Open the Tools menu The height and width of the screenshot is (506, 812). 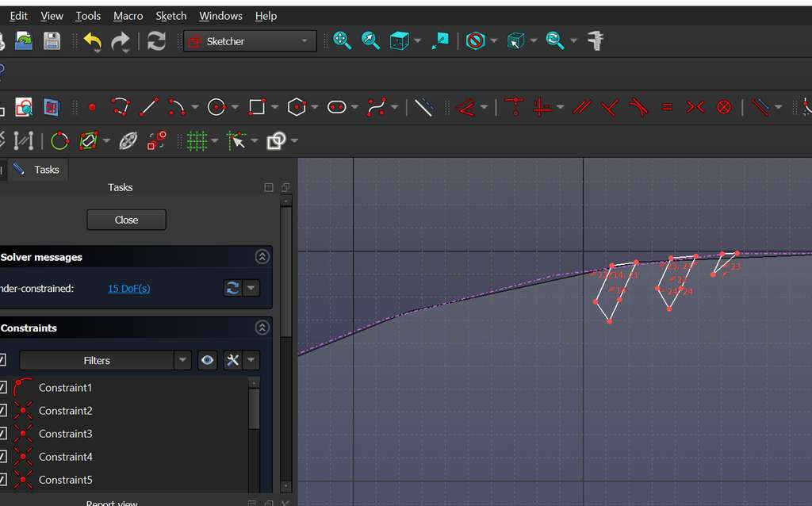(x=88, y=16)
